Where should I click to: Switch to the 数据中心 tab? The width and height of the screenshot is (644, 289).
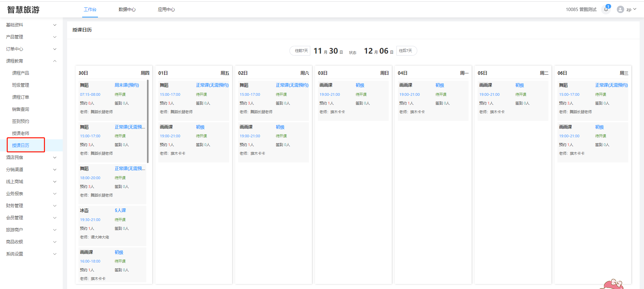(127, 9)
